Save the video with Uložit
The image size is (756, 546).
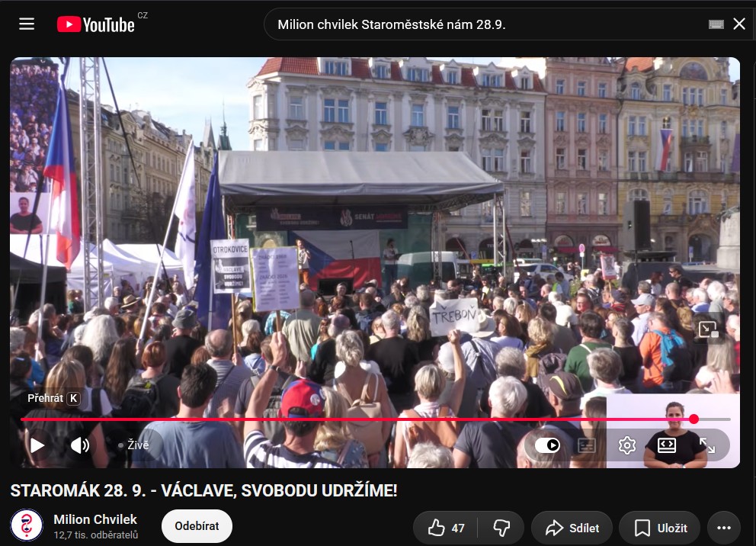[659, 528]
